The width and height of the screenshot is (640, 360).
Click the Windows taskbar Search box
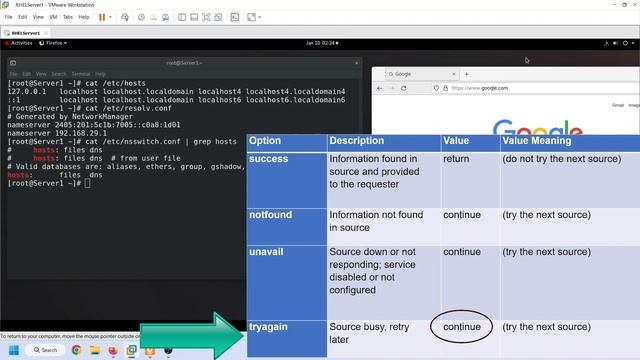point(45,350)
